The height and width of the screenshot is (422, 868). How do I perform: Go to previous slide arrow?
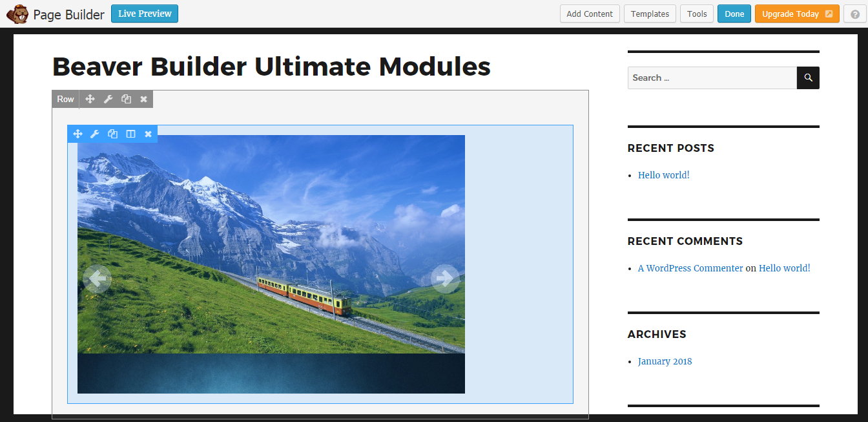97,279
